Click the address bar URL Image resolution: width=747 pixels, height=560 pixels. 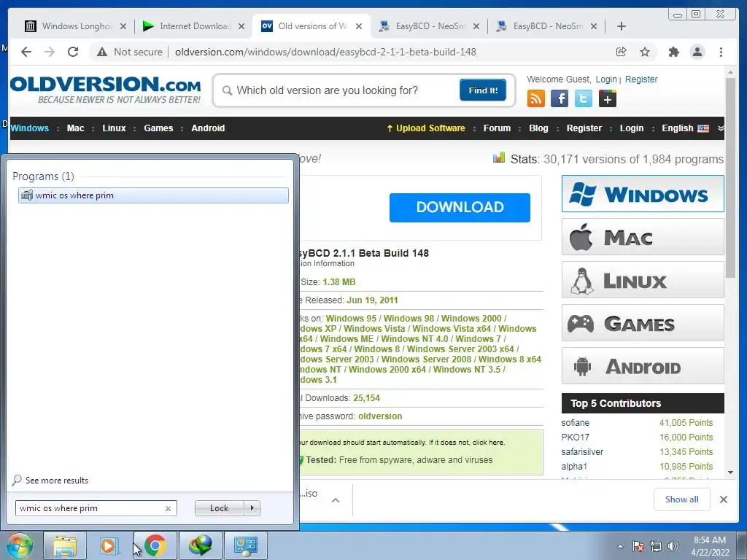click(325, 52)
